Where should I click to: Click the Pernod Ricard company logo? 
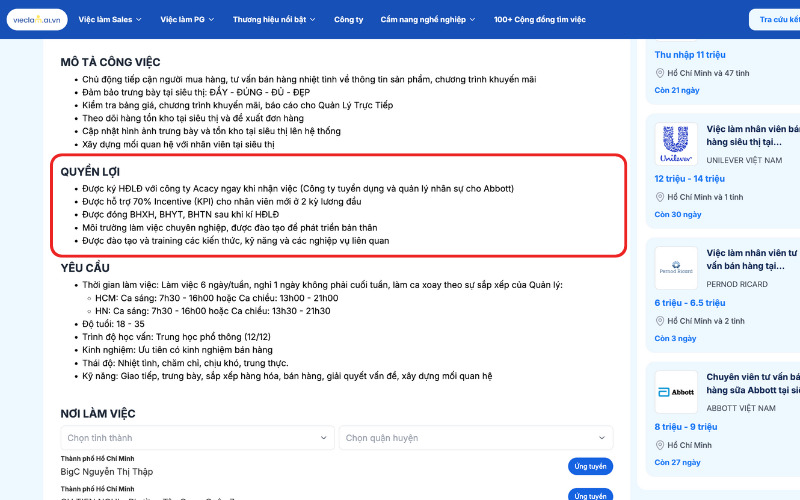point(676,268)
